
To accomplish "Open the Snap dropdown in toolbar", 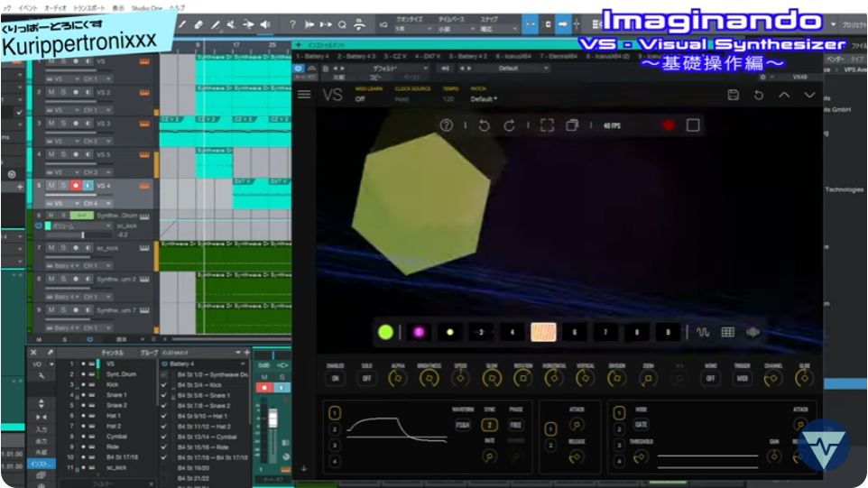I will pos(498,29).
